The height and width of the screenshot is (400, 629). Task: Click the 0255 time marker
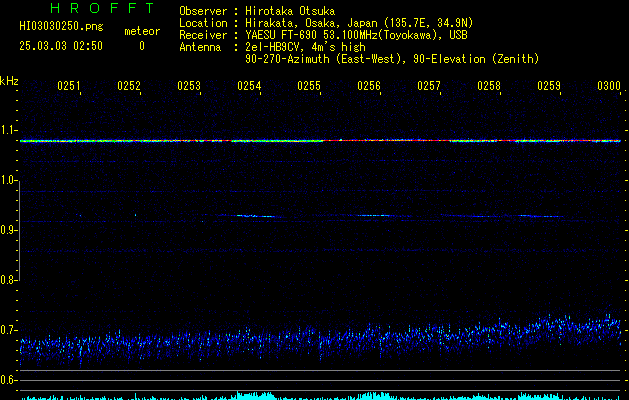(x=309, y=86)
